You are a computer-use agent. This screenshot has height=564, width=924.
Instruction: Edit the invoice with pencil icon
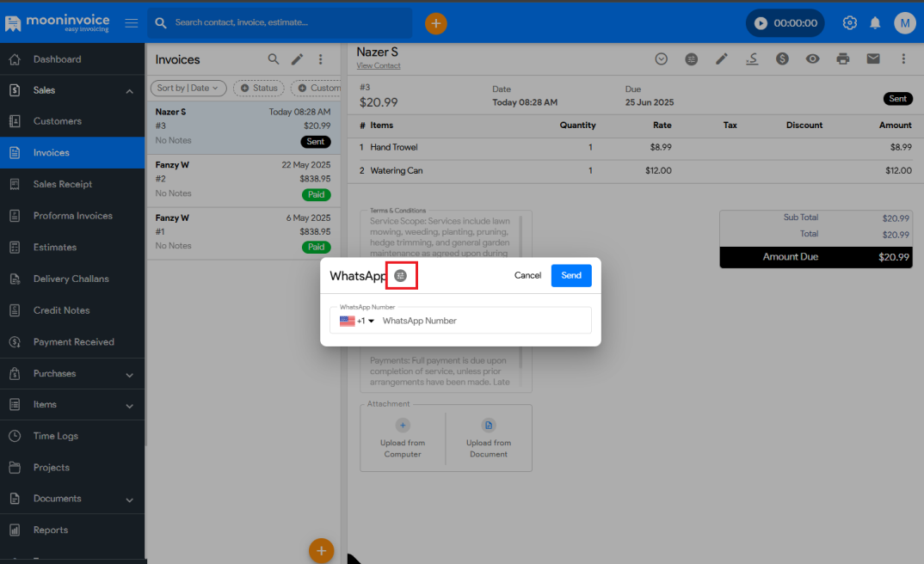722,58
